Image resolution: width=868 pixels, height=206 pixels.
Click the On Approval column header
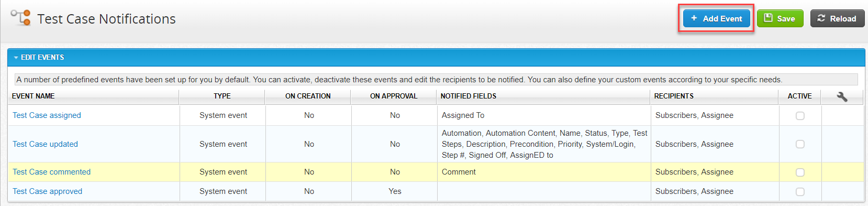point(394,96)
